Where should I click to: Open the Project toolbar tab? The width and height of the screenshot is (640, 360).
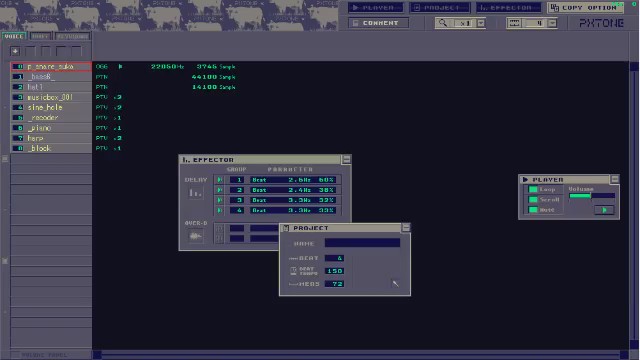coord(440,7)
